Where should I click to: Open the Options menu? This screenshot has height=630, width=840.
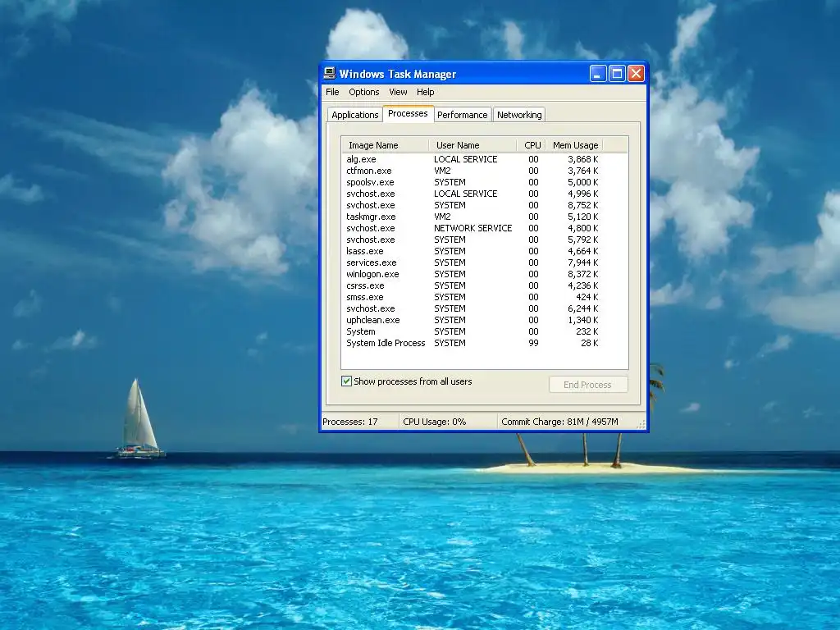point(363,92)
